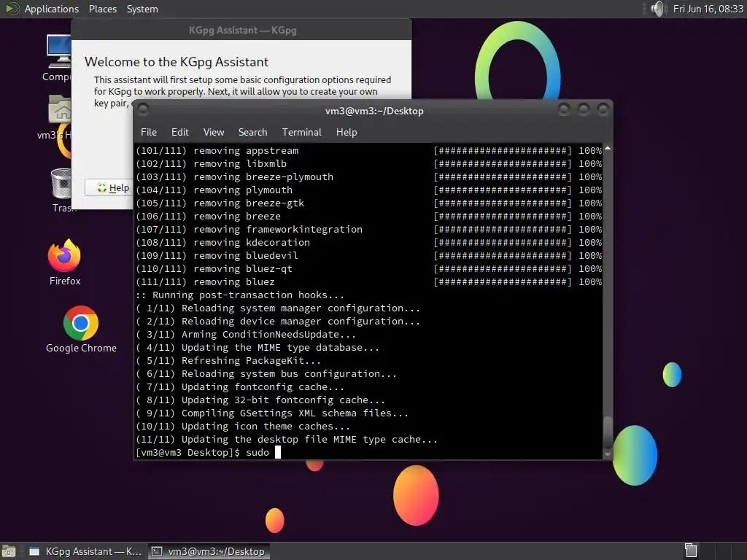The height and width of the screenshot is (560, 747).
Task: Click the show desktop icon in bottom panel
Action: (x=9, y=551)
